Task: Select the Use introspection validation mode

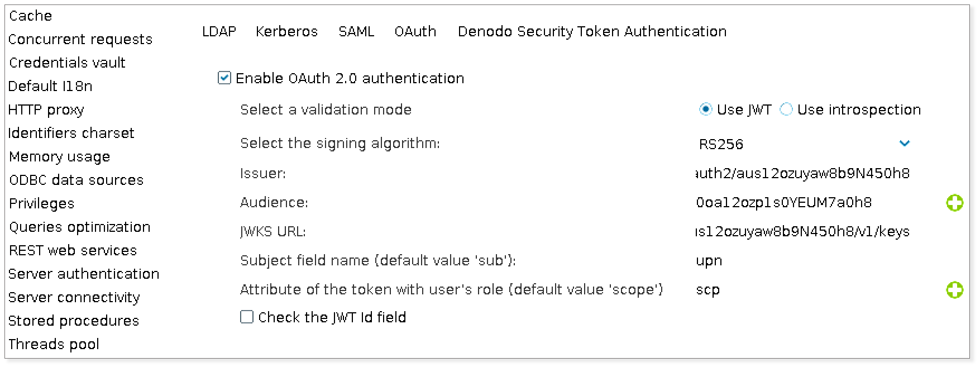Action: [787, 109]
